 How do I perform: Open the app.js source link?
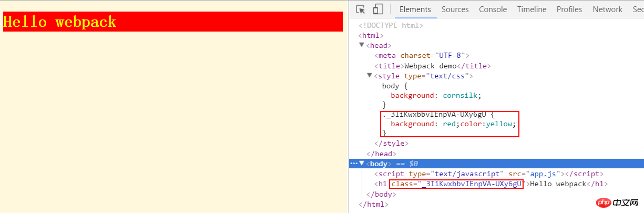pos(543,174)
